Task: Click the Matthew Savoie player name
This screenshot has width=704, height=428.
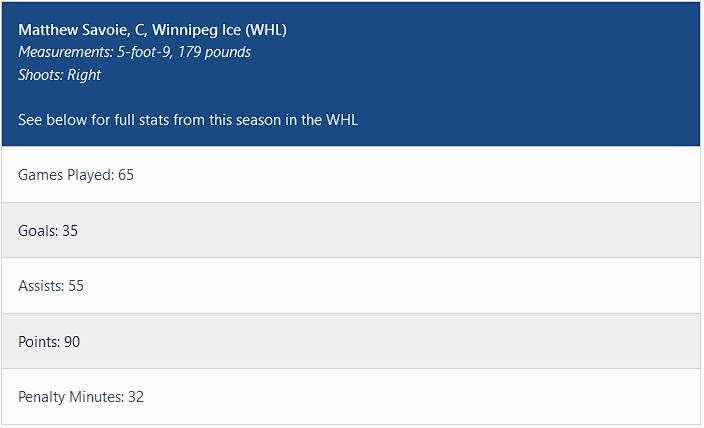Action: click(x=68, y=30)
